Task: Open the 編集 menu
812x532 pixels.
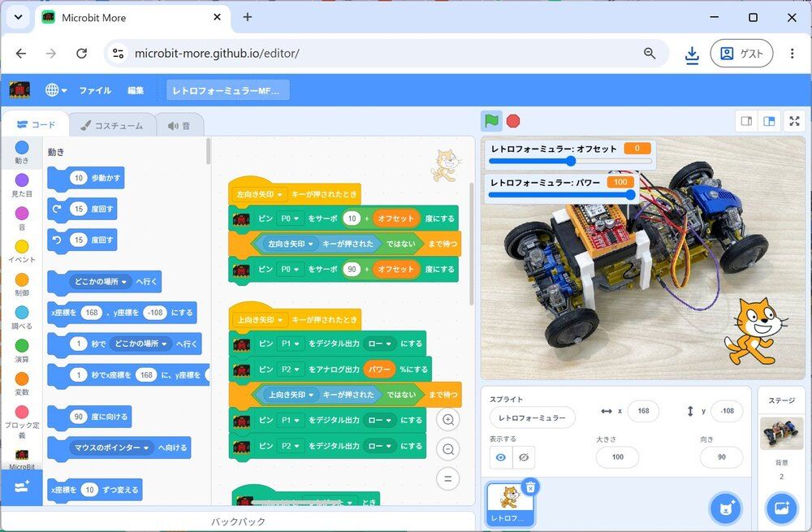Action: click(136, 90)
